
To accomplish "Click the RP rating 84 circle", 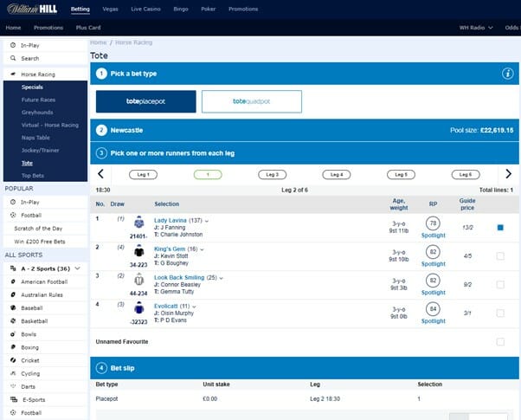I will (x=433, y=309).
